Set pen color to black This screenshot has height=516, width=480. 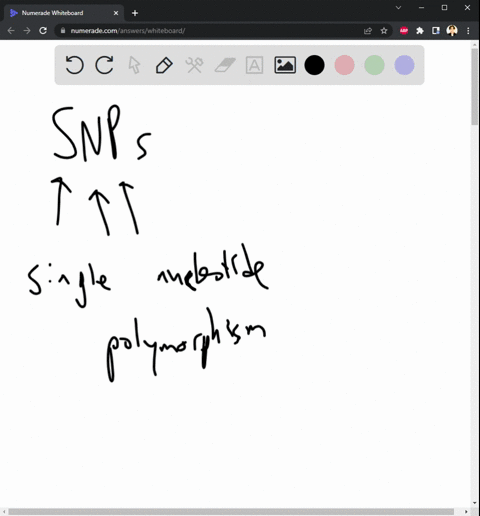(x=314, y=65)
